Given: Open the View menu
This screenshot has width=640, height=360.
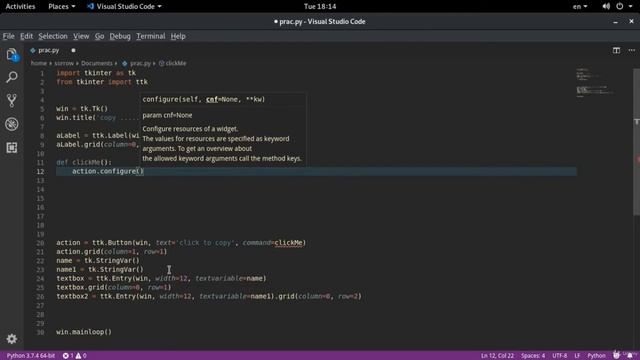Looking at the screenshot, I should (81, 36).
